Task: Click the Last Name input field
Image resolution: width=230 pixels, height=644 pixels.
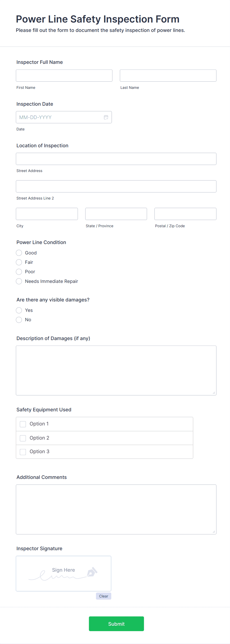Action: click(x=168, y=75)
